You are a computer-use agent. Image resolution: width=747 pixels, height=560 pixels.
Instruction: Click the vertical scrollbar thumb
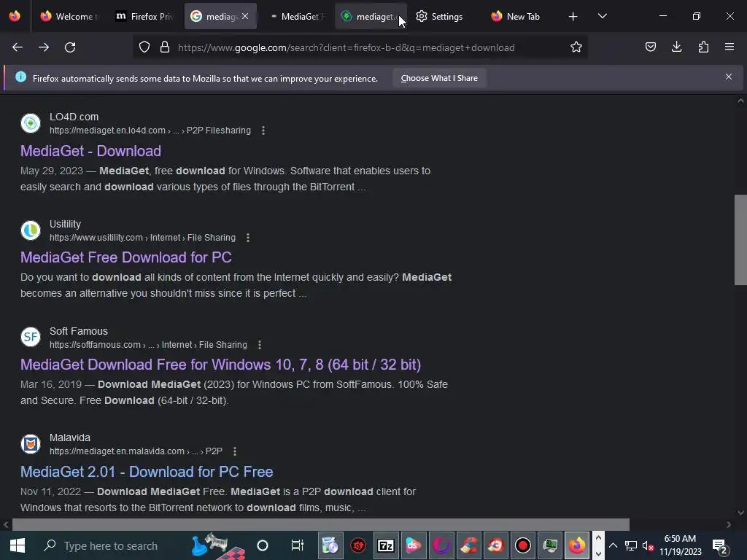740,239
